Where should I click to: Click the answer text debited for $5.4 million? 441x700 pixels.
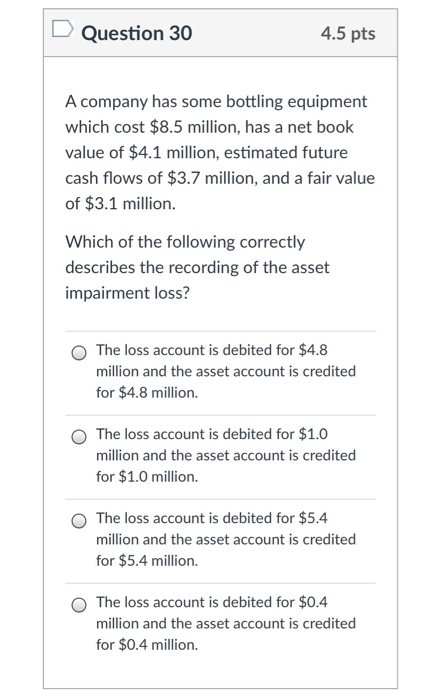[x=226, y=539]
